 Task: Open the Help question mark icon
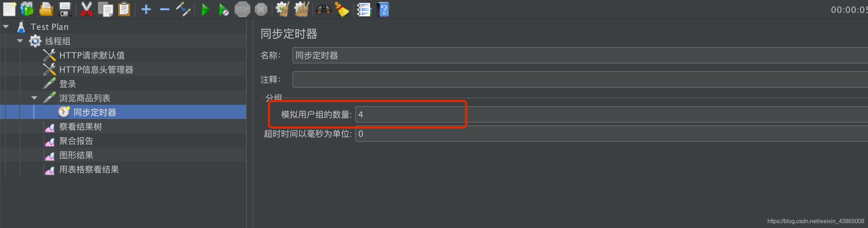tap(383, 9)
